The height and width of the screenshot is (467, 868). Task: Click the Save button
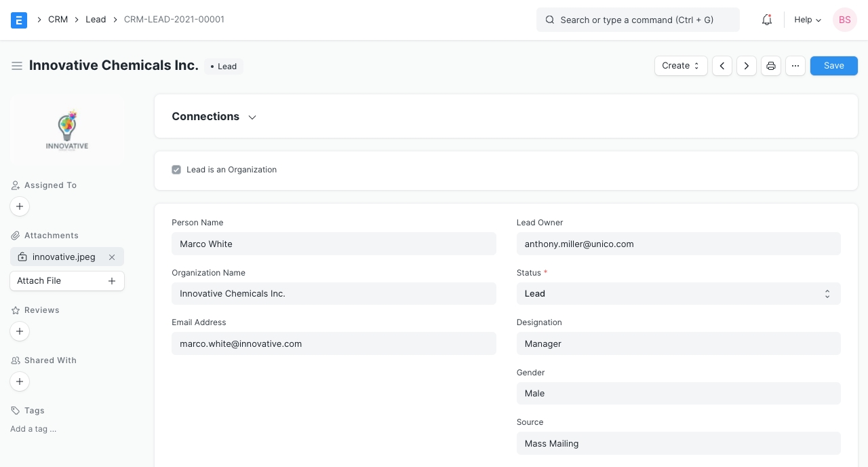[x=833, y=66]
